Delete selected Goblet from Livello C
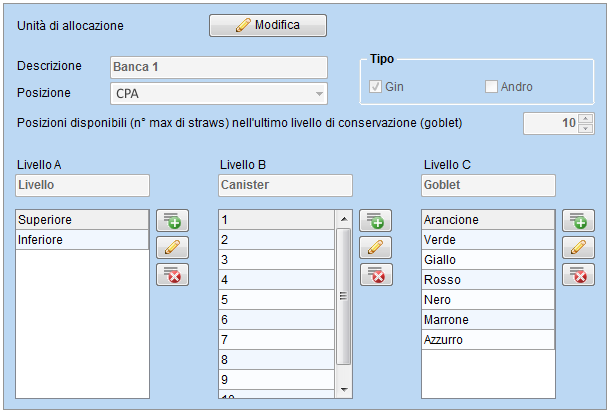 pyautogui.click(x=578, y=275)
